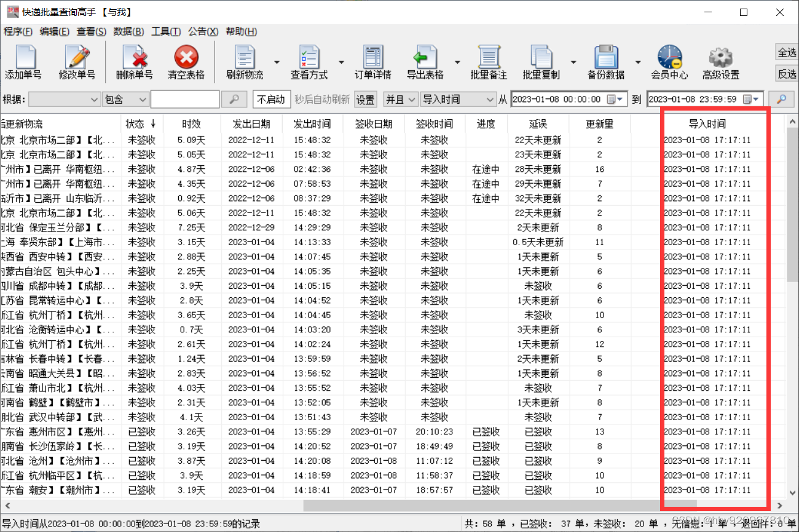Click the magnifier search button beside keyword field

tap(234, 100)
